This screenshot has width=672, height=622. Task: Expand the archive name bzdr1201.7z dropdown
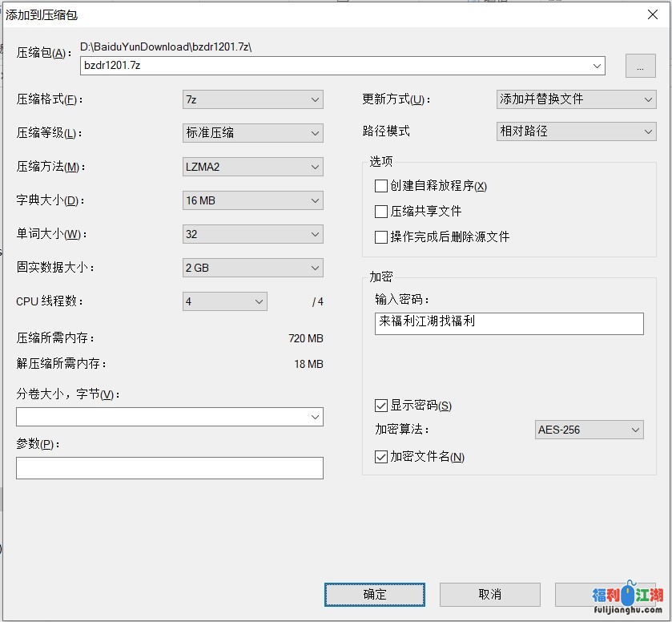click(597, 66)
